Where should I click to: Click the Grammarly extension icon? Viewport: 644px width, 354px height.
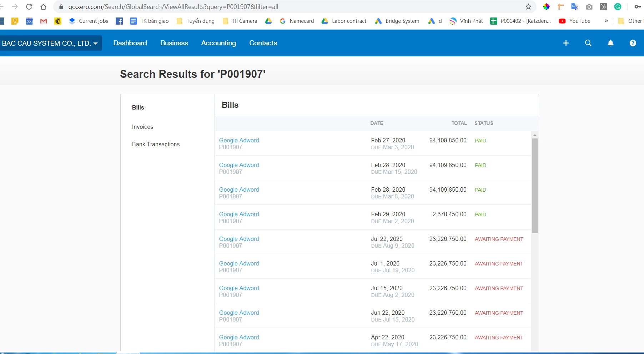click(x=618, y=7)
